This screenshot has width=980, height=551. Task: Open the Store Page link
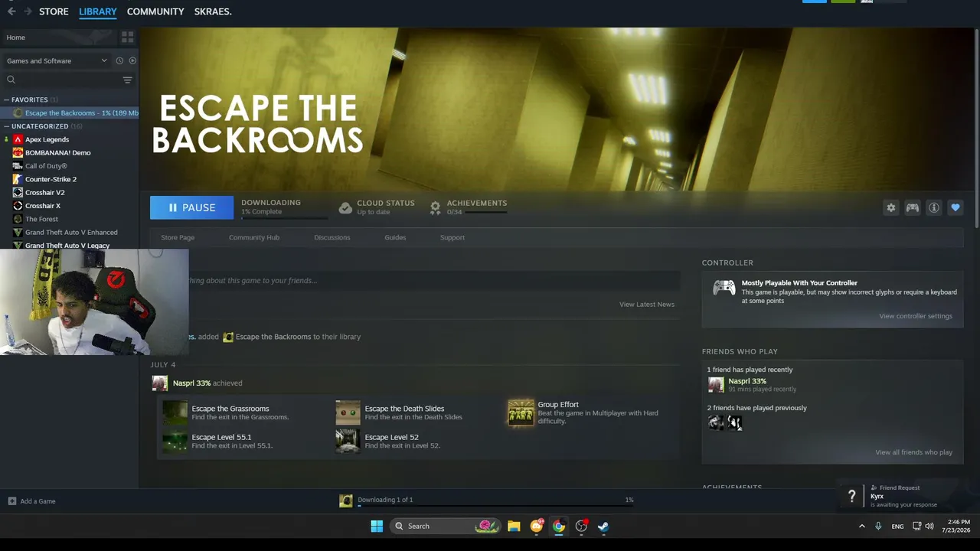[x=178, y=237]
